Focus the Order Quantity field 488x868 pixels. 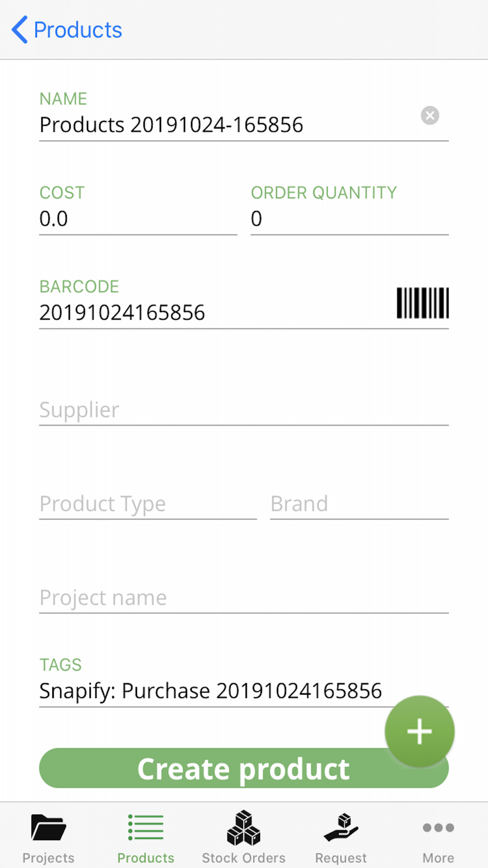coord(349,219)
